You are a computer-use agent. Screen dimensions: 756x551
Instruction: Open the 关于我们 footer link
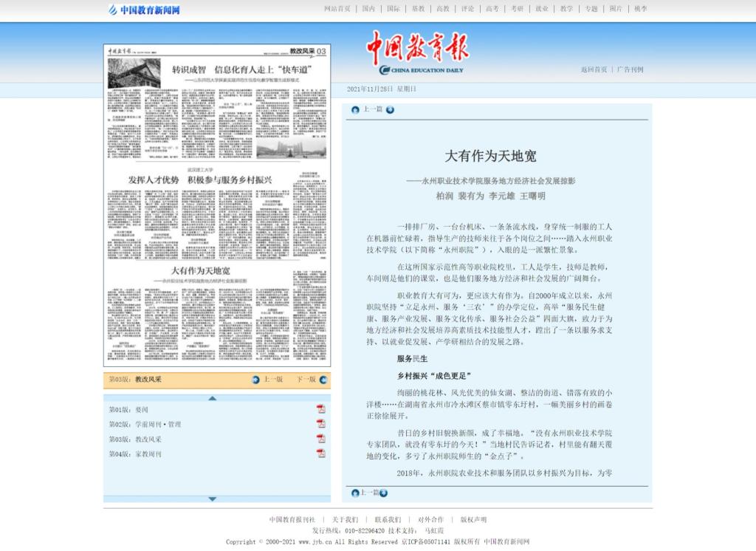pyautogui.click(x=345, y=520)
